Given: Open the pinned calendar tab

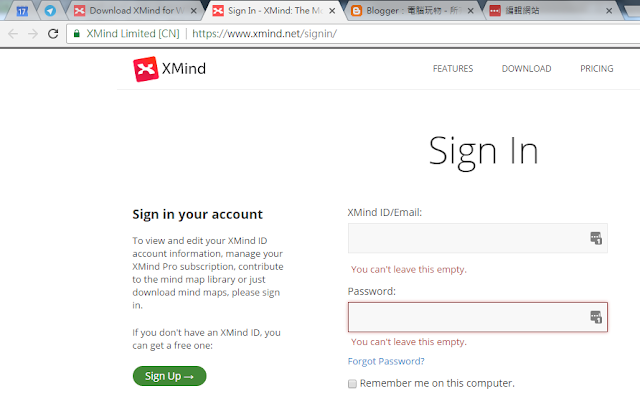Looking at the screenshot, I should [x=22, y=11].
